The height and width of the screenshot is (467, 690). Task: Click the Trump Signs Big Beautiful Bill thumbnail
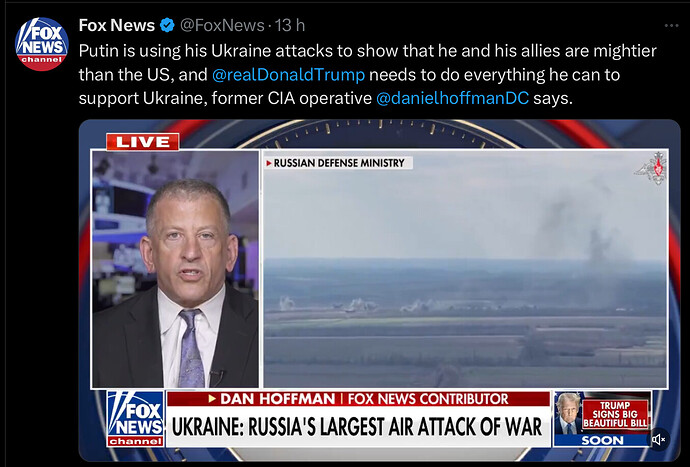point(602,412)
